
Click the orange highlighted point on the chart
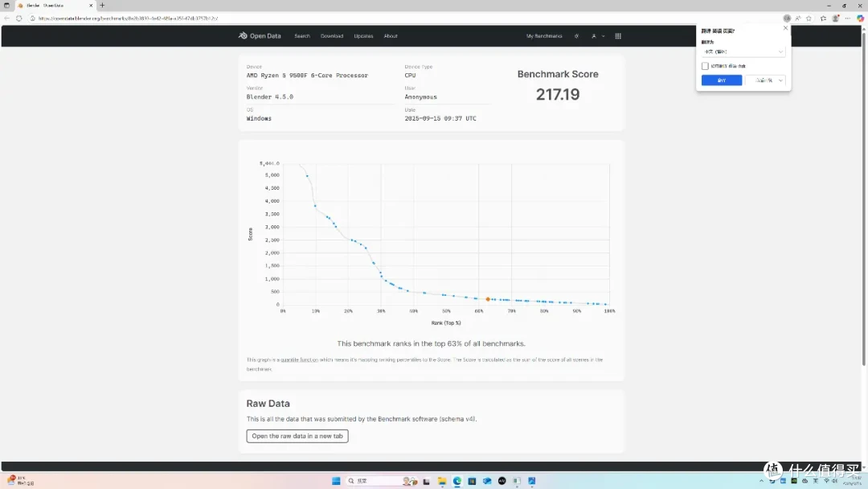[x=488, y=299]
